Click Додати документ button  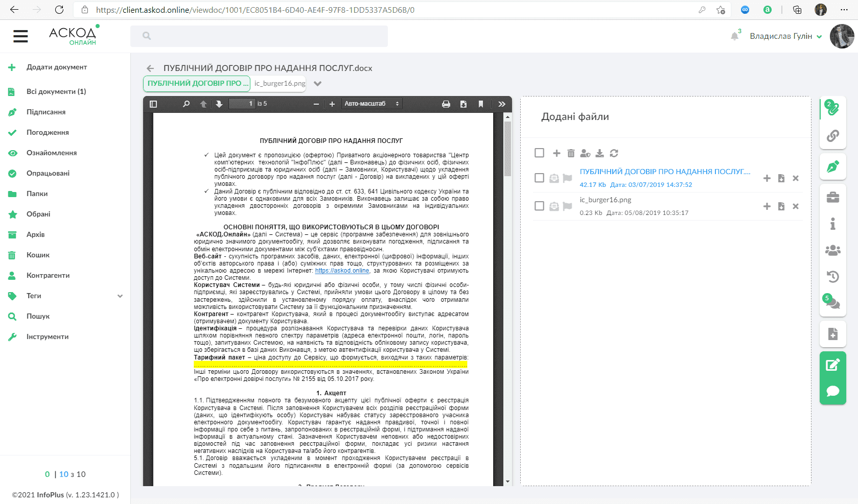click(x=56, y=67)
